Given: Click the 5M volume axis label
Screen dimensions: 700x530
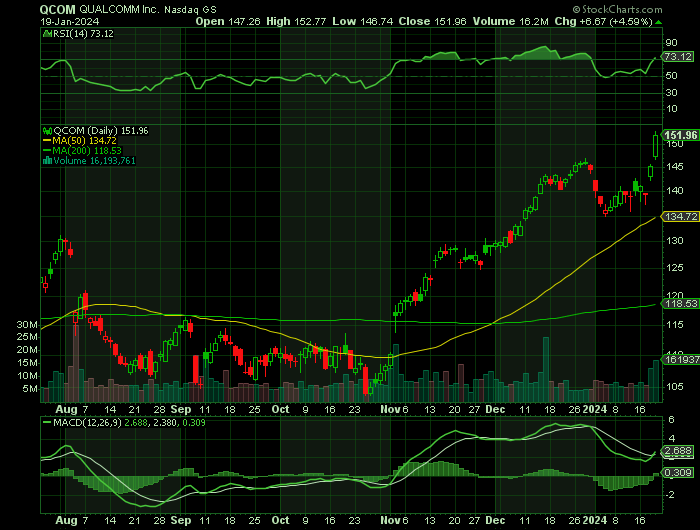Looking at the screenshot, I should point(30,389).
